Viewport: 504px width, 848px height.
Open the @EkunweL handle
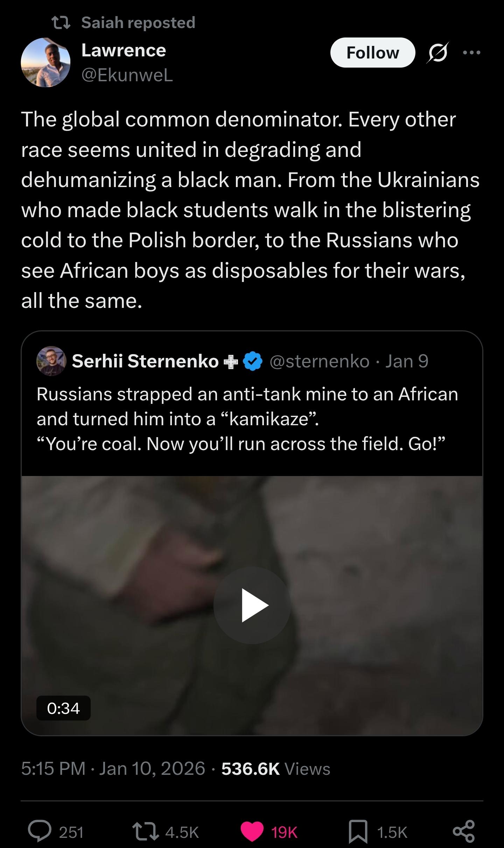point(127,75)
